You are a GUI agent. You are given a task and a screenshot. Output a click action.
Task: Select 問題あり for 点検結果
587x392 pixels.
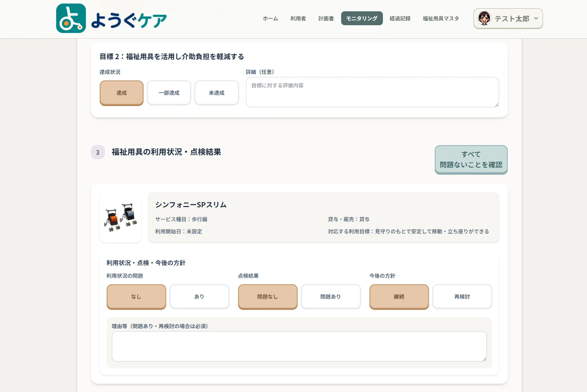pos(331,296)
